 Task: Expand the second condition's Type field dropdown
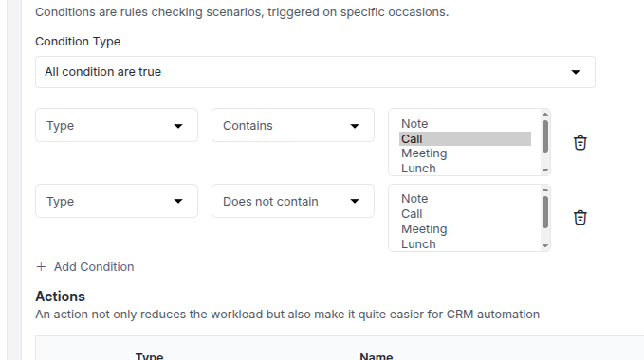[x=117, y=201]
